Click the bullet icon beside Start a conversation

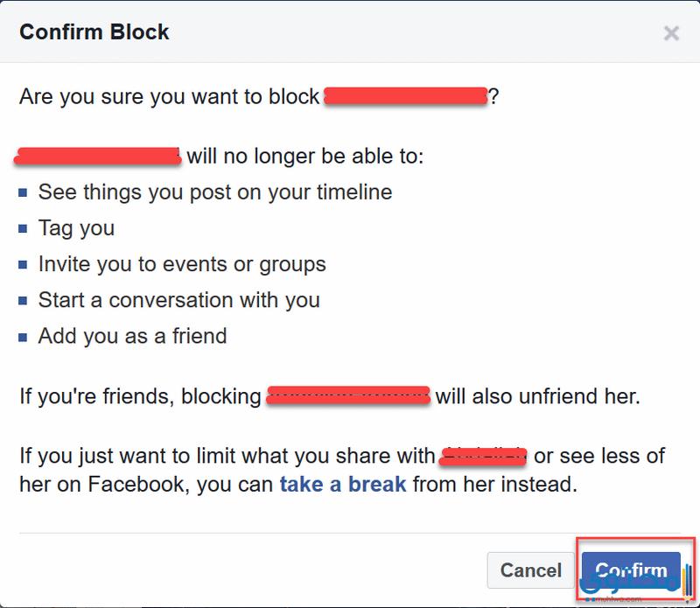coord(23,301)
